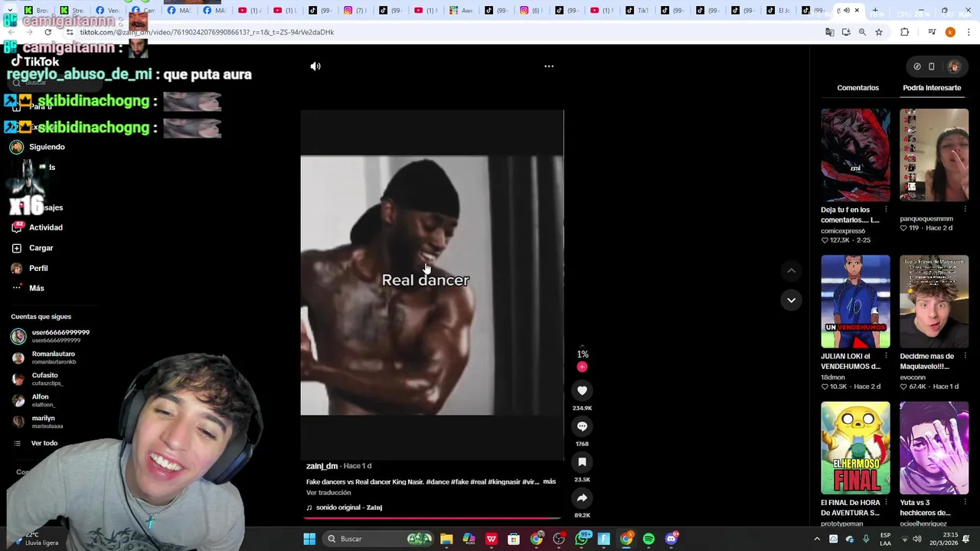Open followed account marilyn
Viewport: 980px width, 551px height.
38,422
